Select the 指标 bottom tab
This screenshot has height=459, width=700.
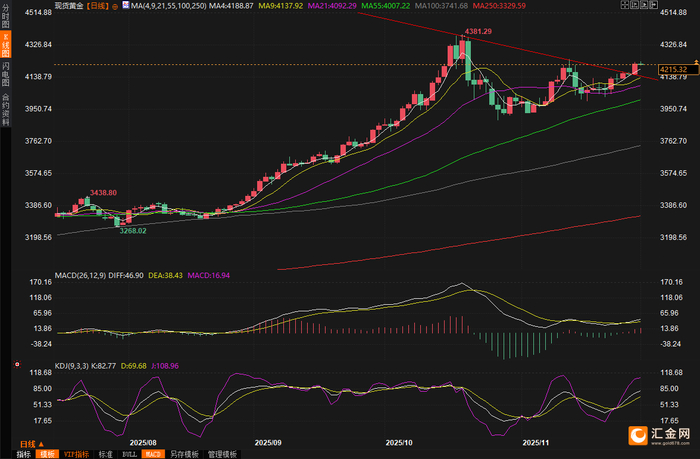24,454
